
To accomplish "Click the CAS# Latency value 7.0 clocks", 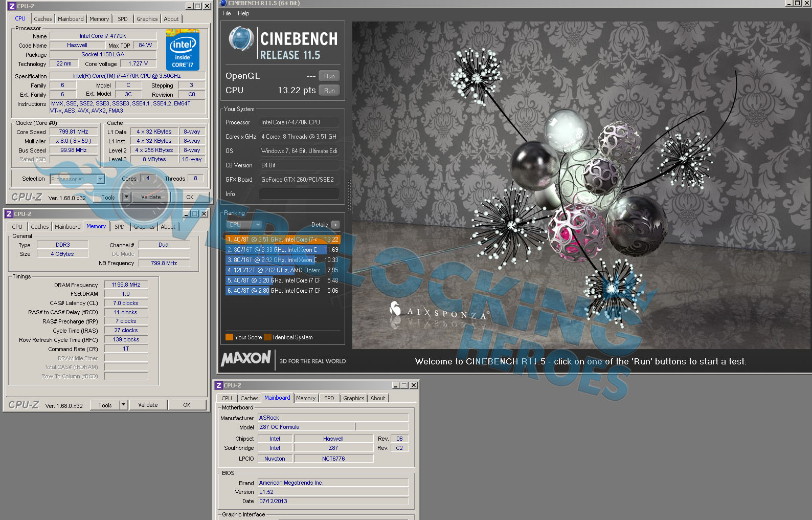I will [x=126, y=304].
